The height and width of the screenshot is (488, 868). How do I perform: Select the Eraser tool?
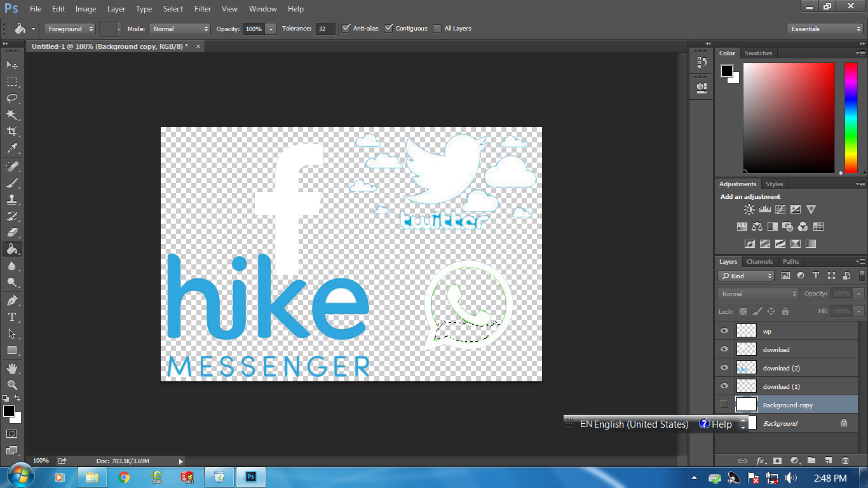pos(12,233)
